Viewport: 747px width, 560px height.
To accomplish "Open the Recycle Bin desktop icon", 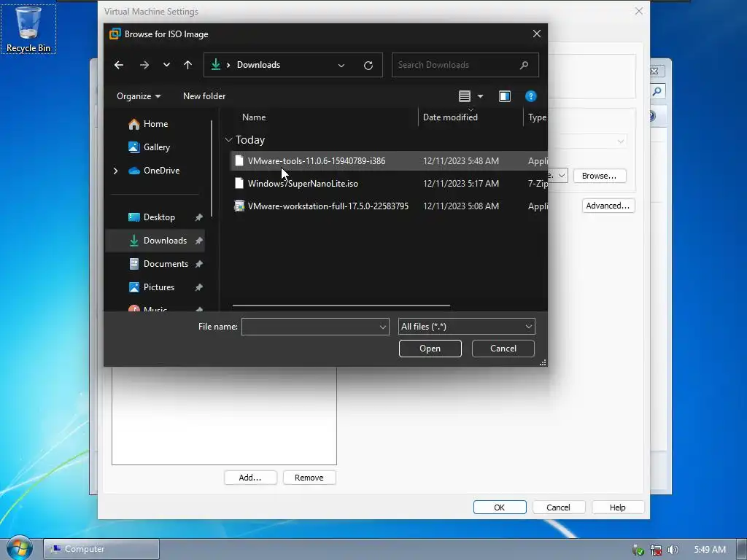I will click(x=28, y=28).
